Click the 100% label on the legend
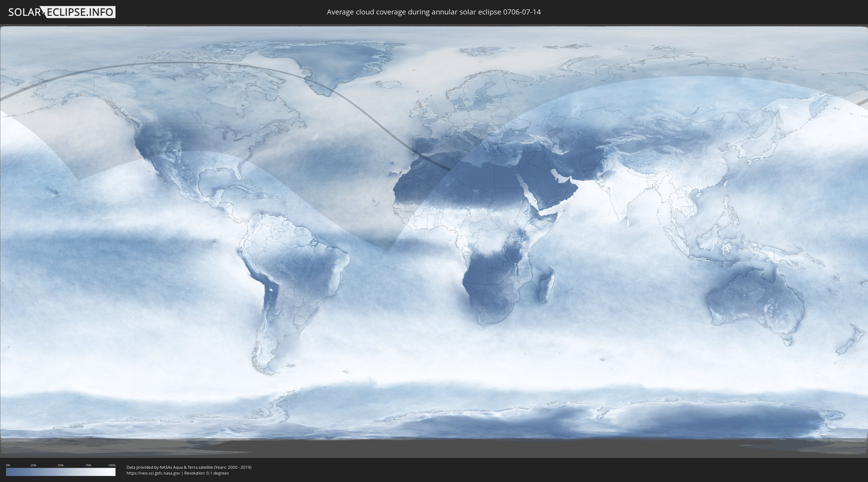This screenshot has width=868, height=482. click(x=112, y=465)
